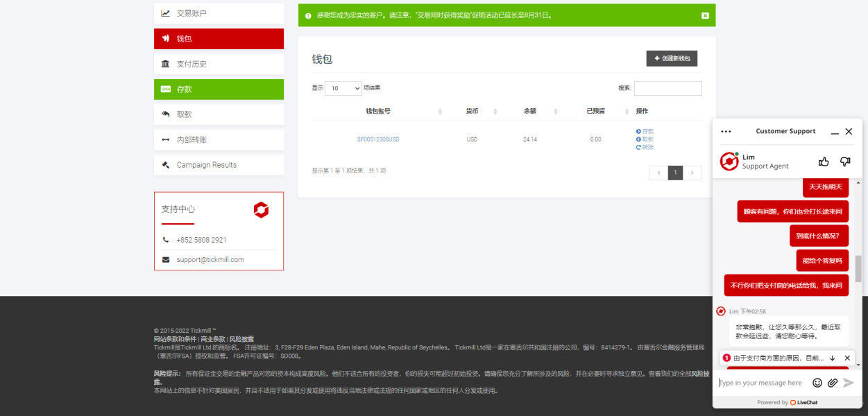Sort by 余额 column
This screenshot has height=416, width=868.
point(530,111)
